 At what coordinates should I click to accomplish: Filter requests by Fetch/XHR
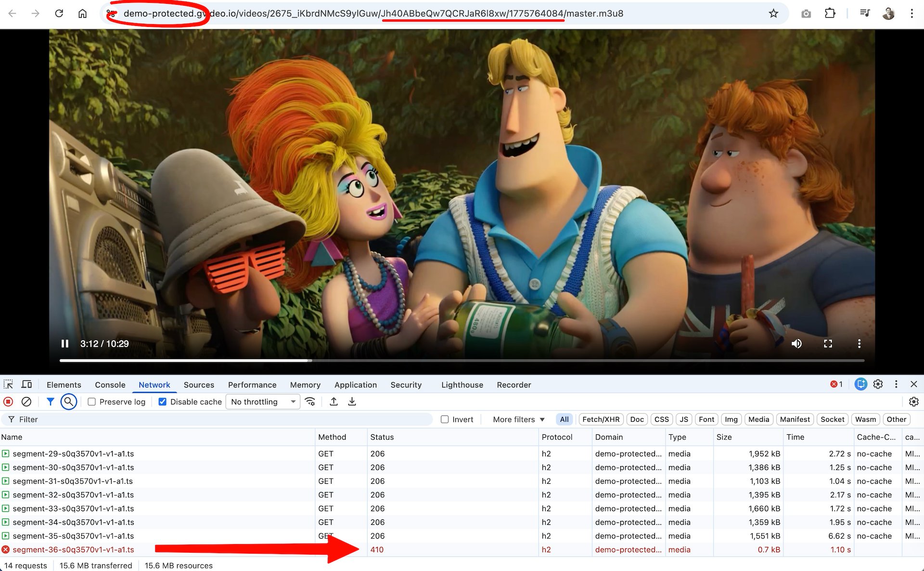(601, 419)
